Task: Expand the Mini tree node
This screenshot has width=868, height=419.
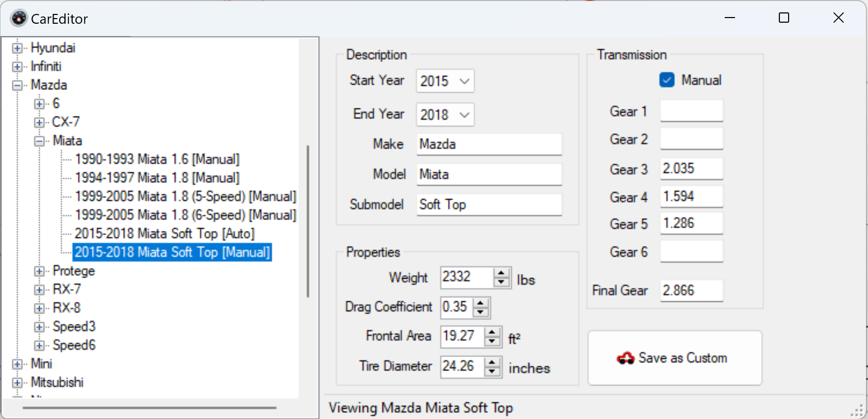Action: tap(18, 364)
